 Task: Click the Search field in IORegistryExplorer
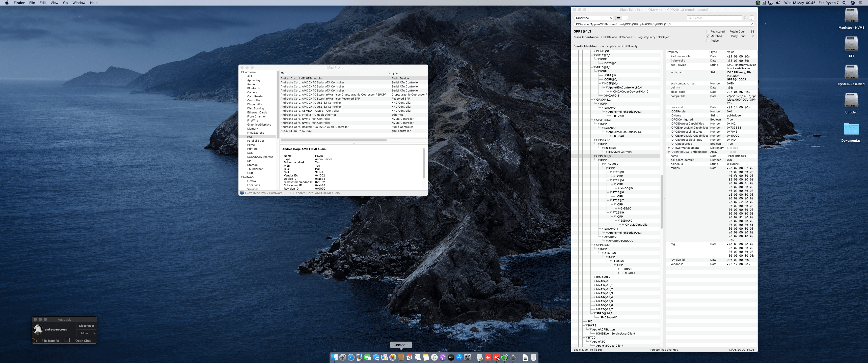[x=714, y=18]
